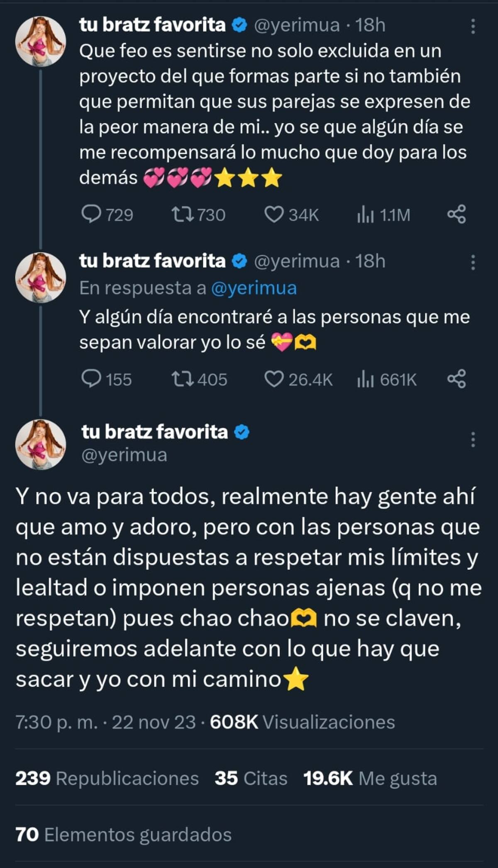Open profile avatar of the main tweet
Image resolution: width=498 pixels, height=868 pixels.
pyautogui.click(x=41, y=444)
